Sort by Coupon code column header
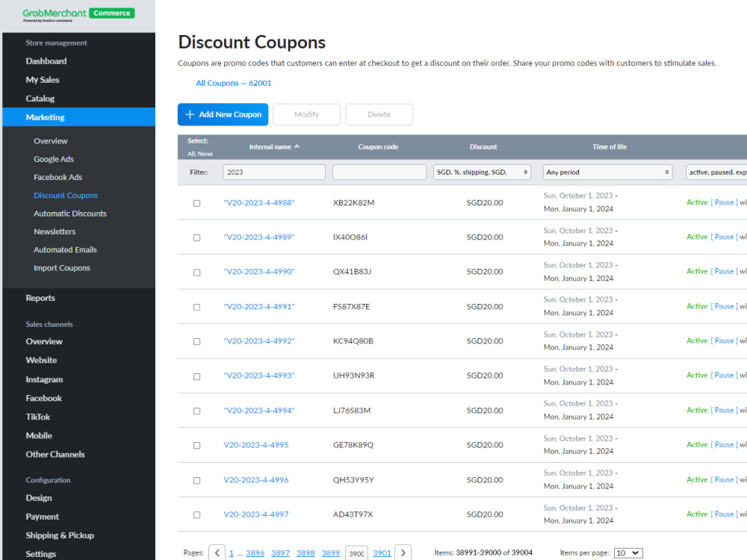747x560 pixels. coord(378,146)
